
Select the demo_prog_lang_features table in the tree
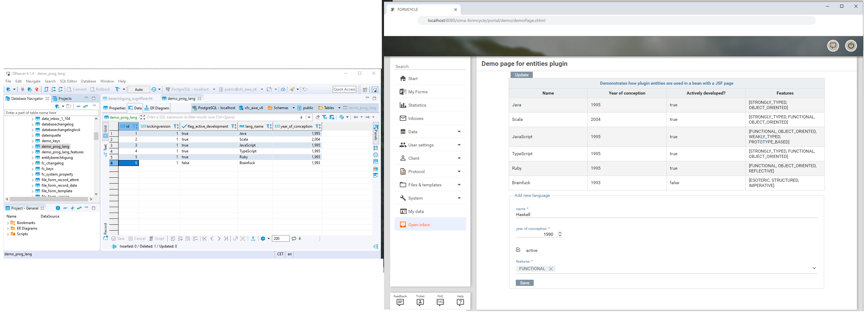coord(62,152)
